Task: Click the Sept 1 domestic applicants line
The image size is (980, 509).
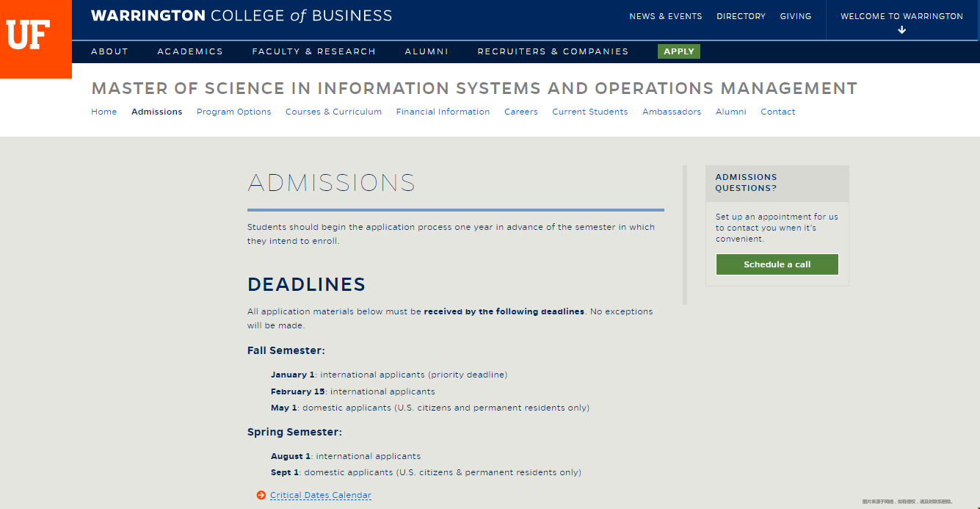Action: click(x=426, y=472)
